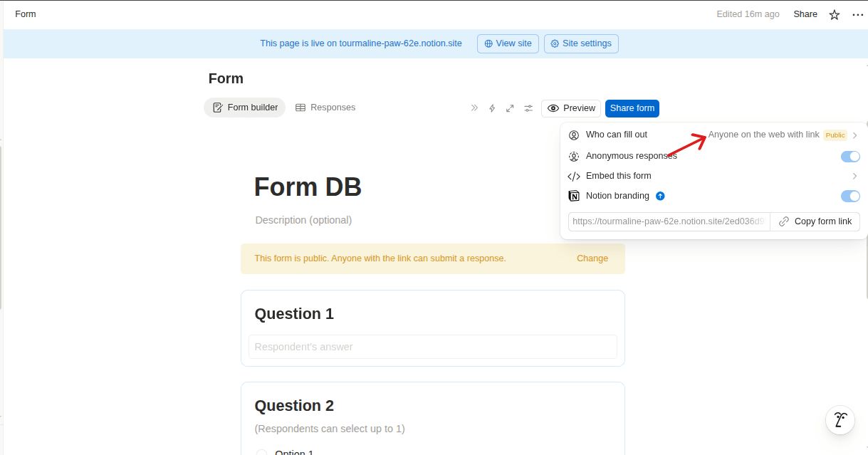The image size is (868, 455).
Task: Switch to the Responses tab
Action: (x=325, y=108)
